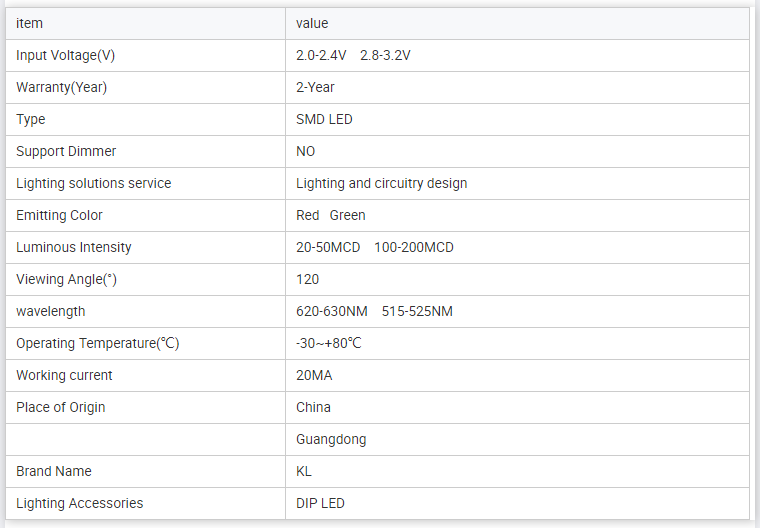Select the 100-200MCD luminous intensity value
This screenshot has height=528, width=760.
click(413, 247)
